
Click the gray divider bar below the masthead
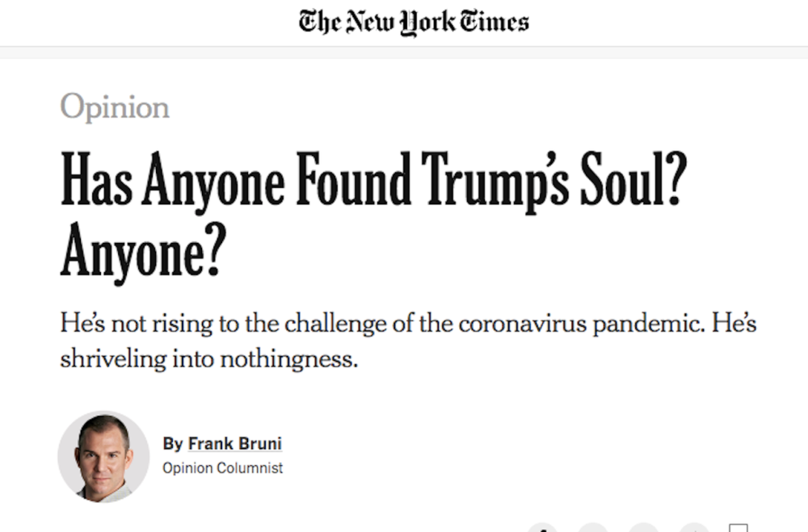404,52
